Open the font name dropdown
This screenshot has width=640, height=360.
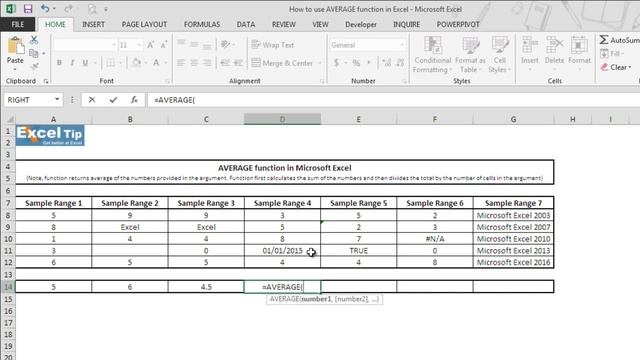point(114,45)
